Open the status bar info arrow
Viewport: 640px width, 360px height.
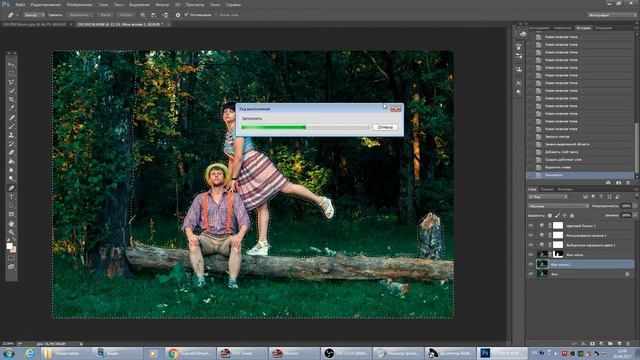81,344
